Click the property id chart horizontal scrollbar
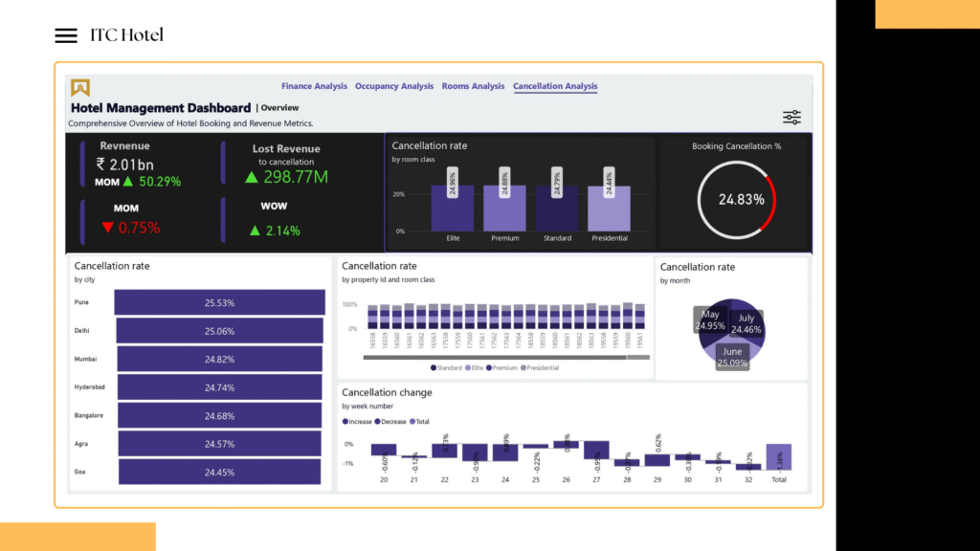Screen dimensions: 980x551 (494, 358)
